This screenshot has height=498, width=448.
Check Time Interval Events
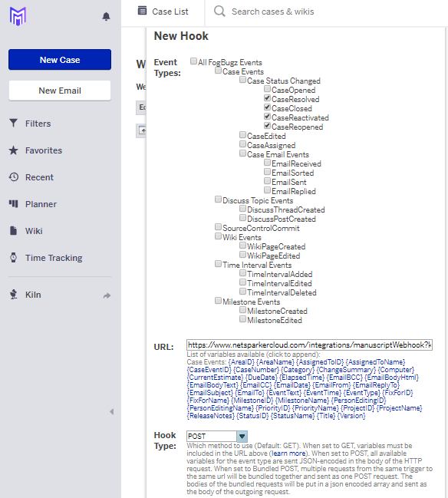click(x=218, y=264)
